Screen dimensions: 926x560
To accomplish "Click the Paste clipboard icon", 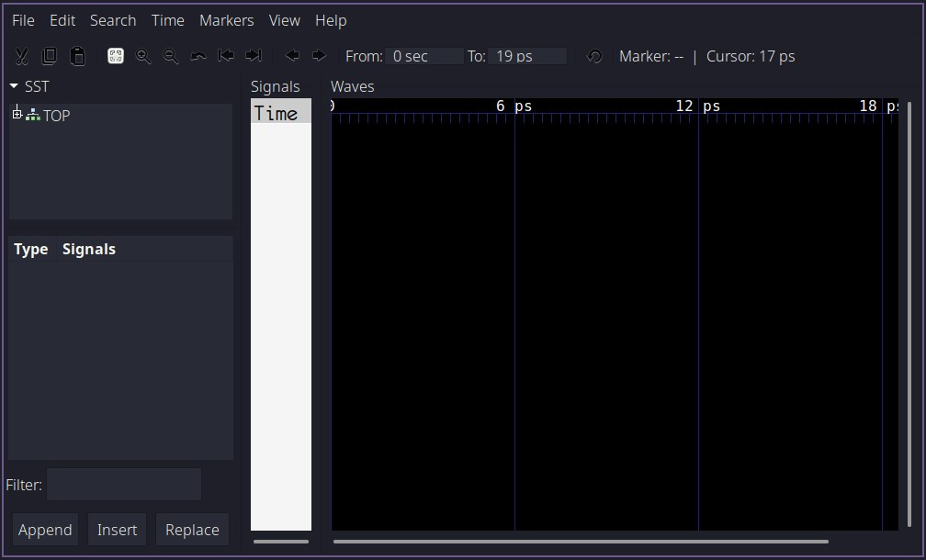I will 77,56.
